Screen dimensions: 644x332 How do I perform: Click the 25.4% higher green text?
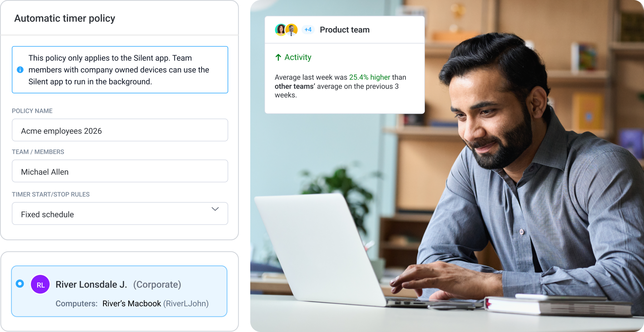[370, 77]
